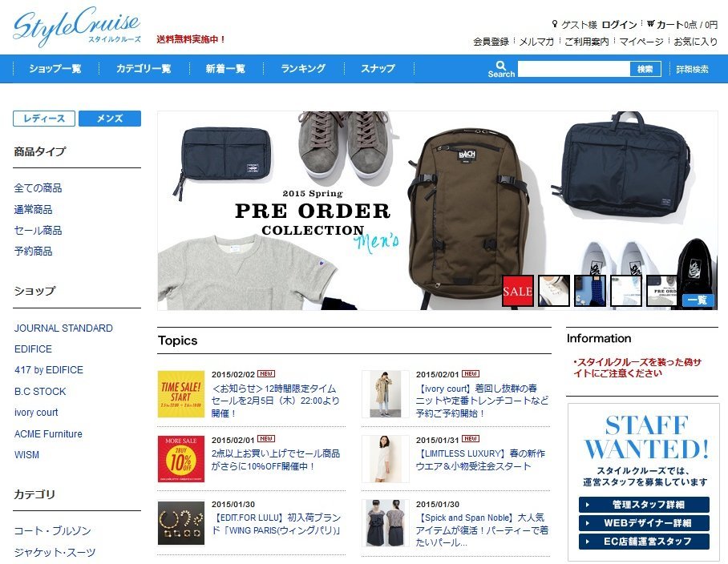Switch to the レディース toggle
This screenshot has width=728, height=564.
point(44,119)
